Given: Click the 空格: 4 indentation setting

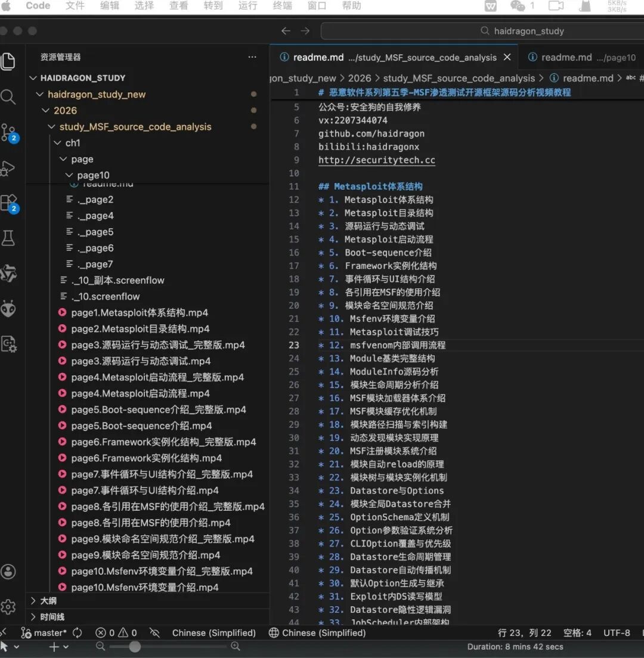Looking at the screenshot, I should [x=577, y=632].
